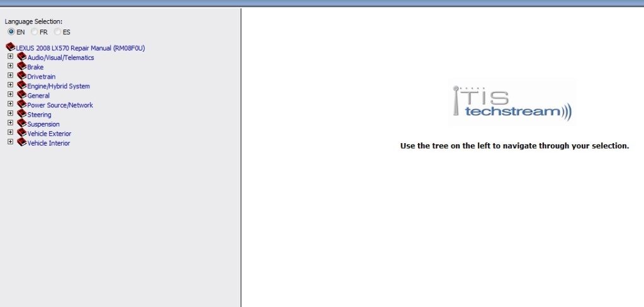Open the Vehicle Exterior section link

coord(49,134)
